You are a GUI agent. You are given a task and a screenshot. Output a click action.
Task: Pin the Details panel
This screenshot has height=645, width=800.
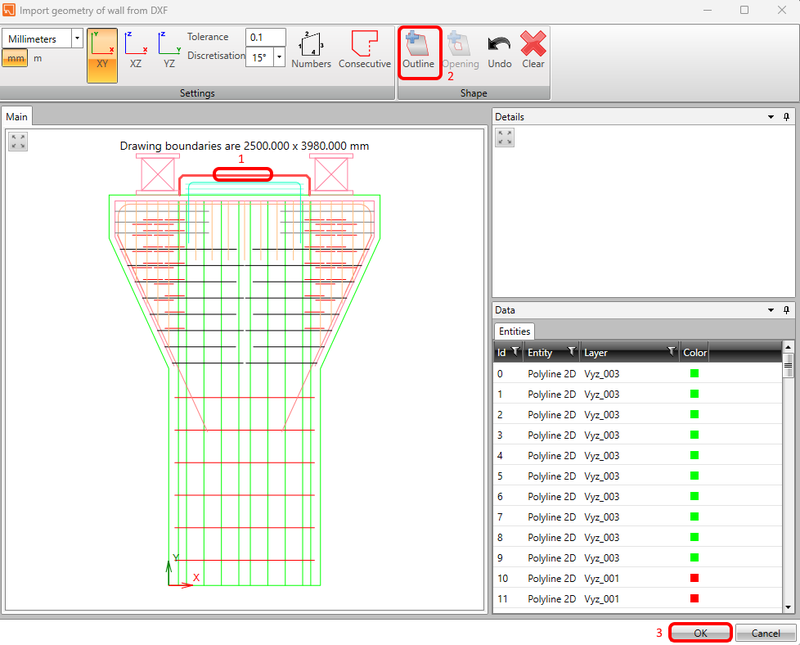pos(786,116)
